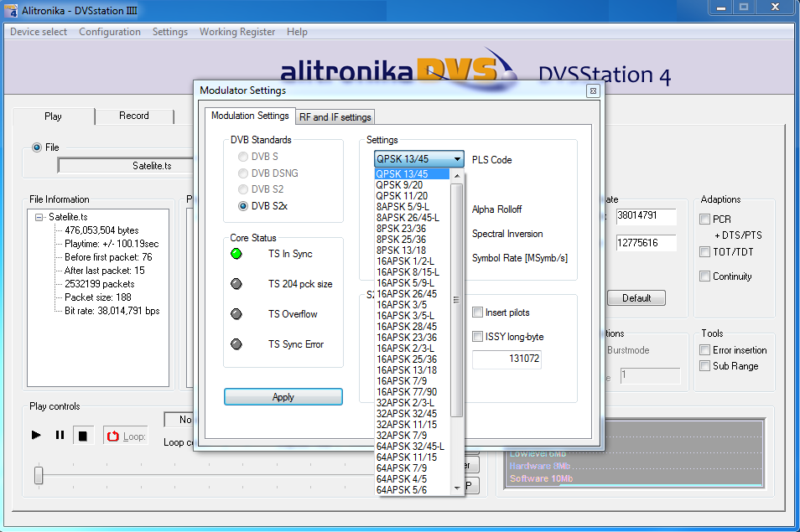
Task: Select the DVB S2x radio button
Action: tap(243, 205)
